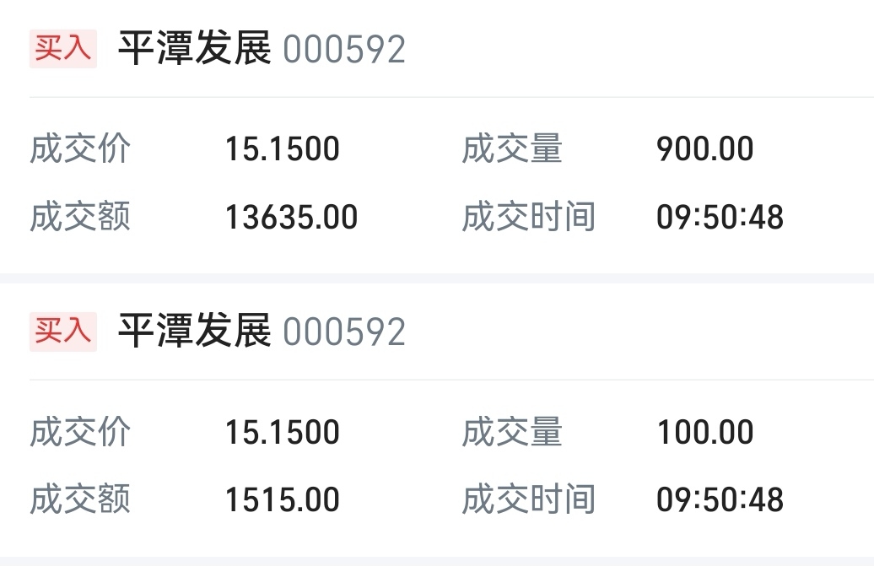
Task: Tap the 15.1500 price in the first record
Action: tap(283, 149)
